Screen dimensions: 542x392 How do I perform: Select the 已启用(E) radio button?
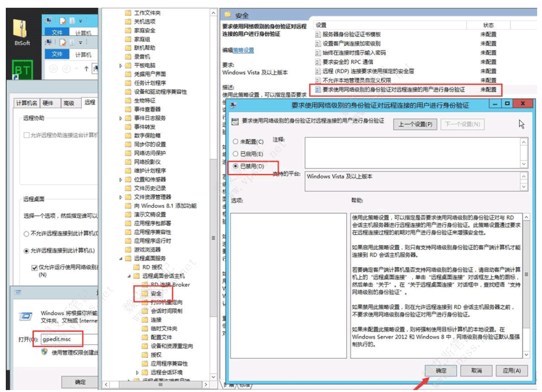click(236, 154)
